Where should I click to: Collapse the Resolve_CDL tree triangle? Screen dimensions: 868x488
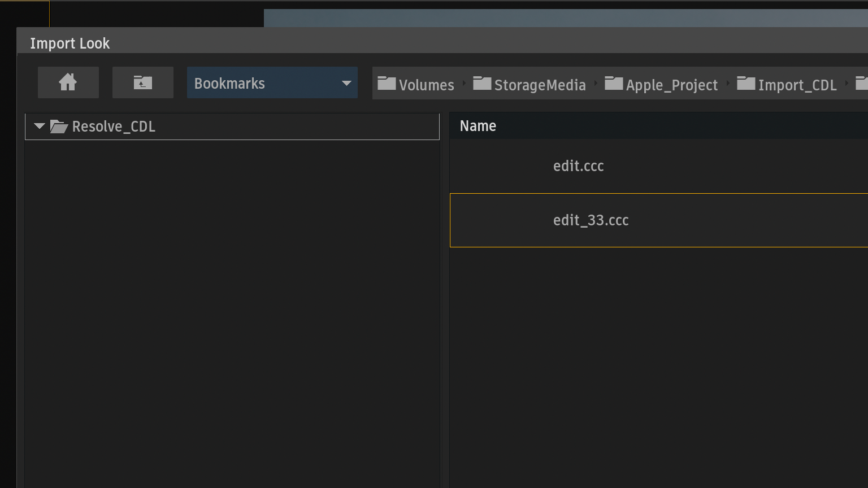point(39,126)
